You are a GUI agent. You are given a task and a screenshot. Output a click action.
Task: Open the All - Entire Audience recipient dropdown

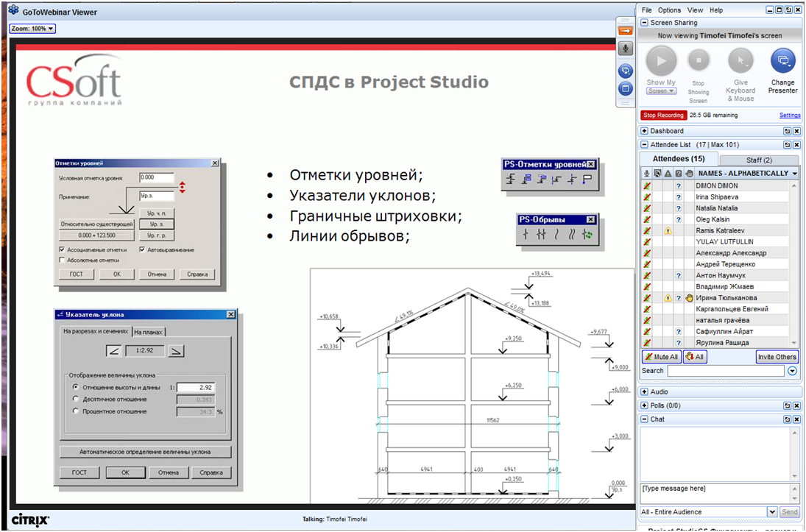[772, 512]
